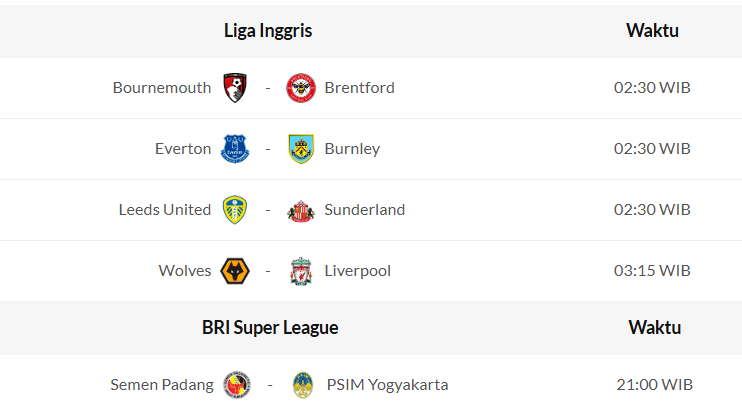Click the Brentford club crest
Image resolution: width=742 pixels, height=411 pixels.
[x=300, y=88]
